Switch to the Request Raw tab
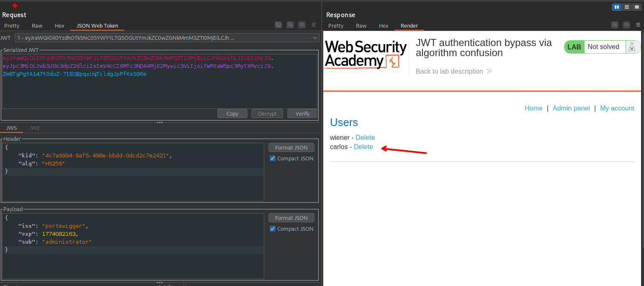This screenshot has height=286, width=644. tap(37, 26)
